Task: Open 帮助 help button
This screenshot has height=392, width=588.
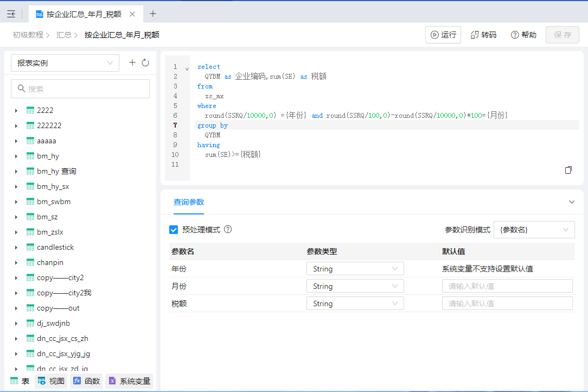Action: [x=523, y=35]
